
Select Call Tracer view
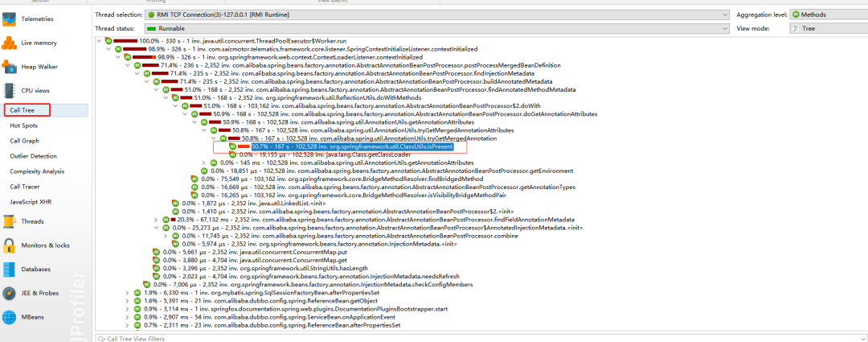click(24, 187)
